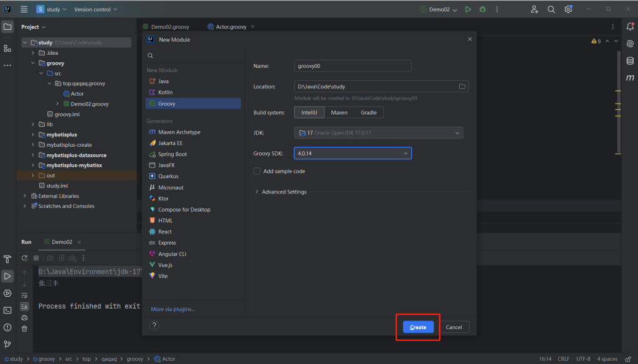
Task: Rerun Demo02 in Run panel
Action: coord(25,258)
